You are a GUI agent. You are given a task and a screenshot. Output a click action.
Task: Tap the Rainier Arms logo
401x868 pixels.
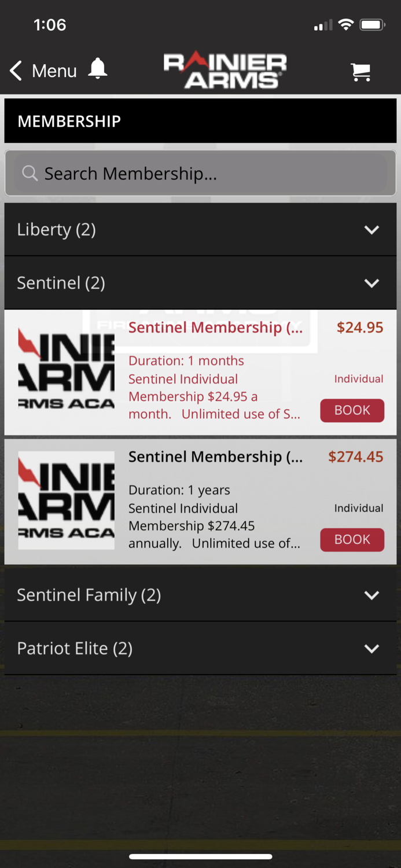point(225,70)
